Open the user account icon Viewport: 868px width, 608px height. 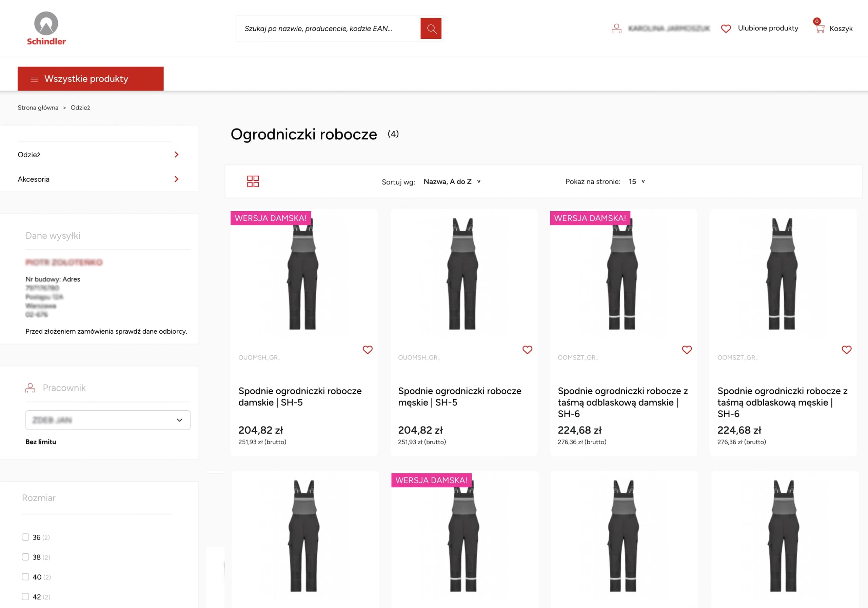[616, 28]
